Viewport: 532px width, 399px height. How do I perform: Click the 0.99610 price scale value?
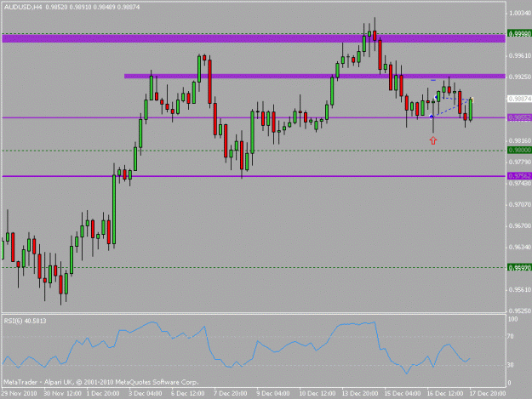[x=520, y=55]
